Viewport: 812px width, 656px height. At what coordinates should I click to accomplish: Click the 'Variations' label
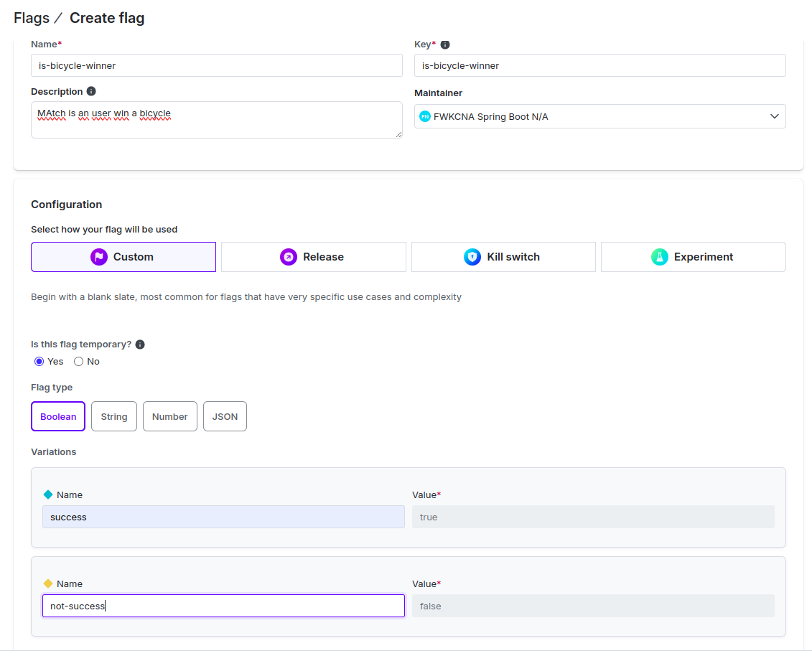point(53,452)
